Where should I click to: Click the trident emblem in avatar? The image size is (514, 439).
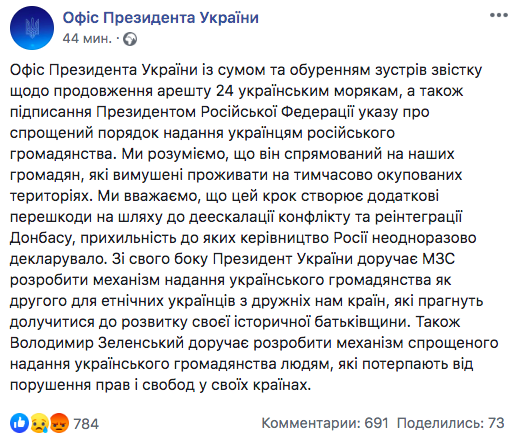(32, 28)
